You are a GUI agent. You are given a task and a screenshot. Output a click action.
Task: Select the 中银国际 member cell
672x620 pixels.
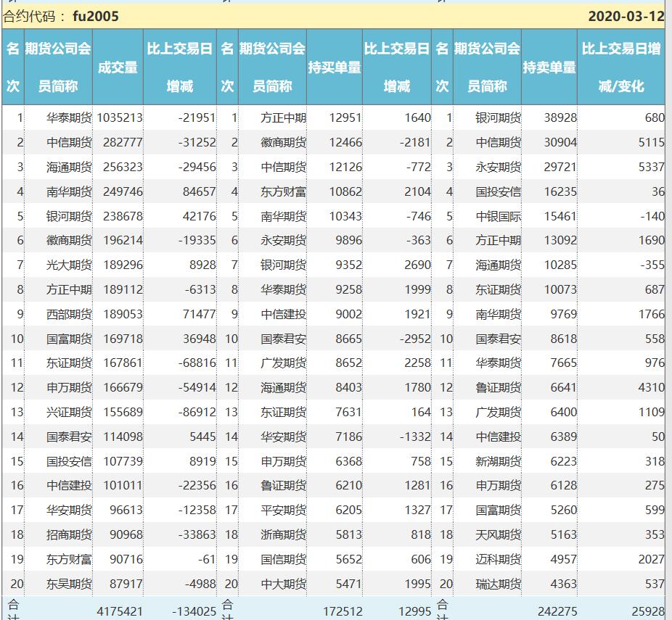click(498, 216)
